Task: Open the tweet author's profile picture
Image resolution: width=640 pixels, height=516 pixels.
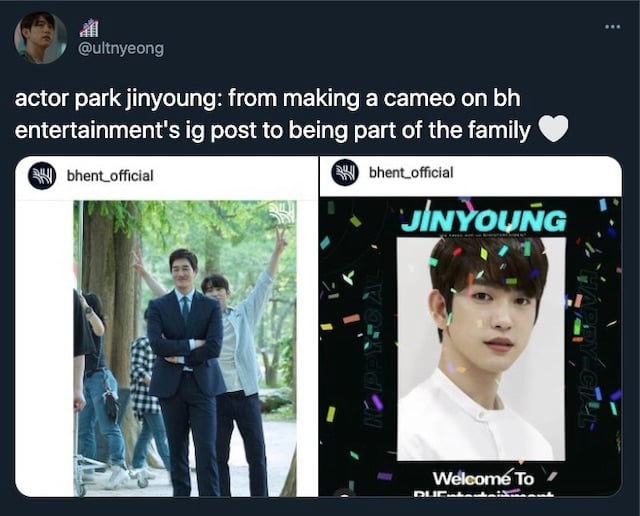Action: [40, 38]
